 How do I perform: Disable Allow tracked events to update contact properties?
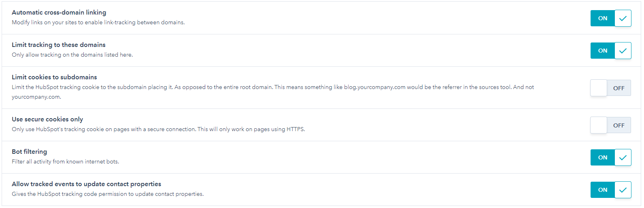(611, 190)
